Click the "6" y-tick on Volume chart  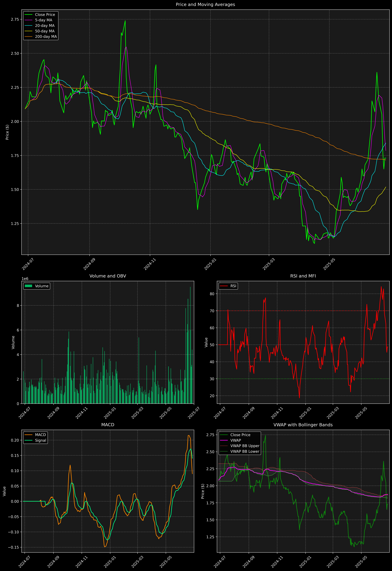18,330
